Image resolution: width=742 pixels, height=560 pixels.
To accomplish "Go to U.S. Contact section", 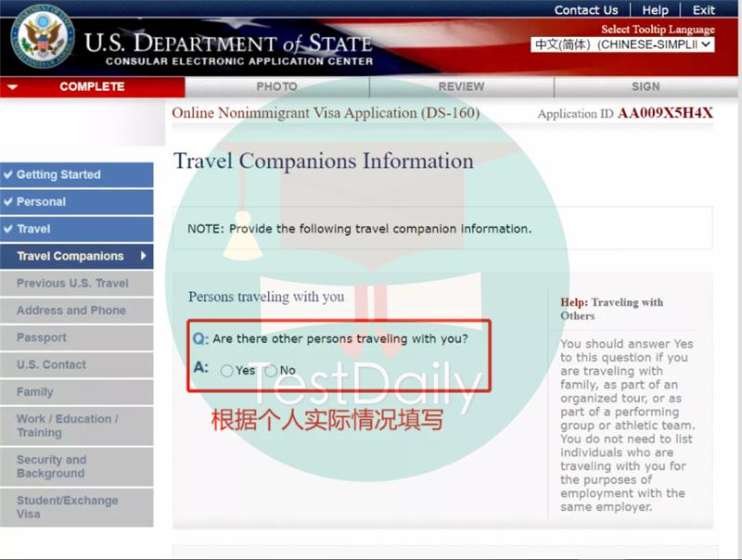I will coord(77,364).
